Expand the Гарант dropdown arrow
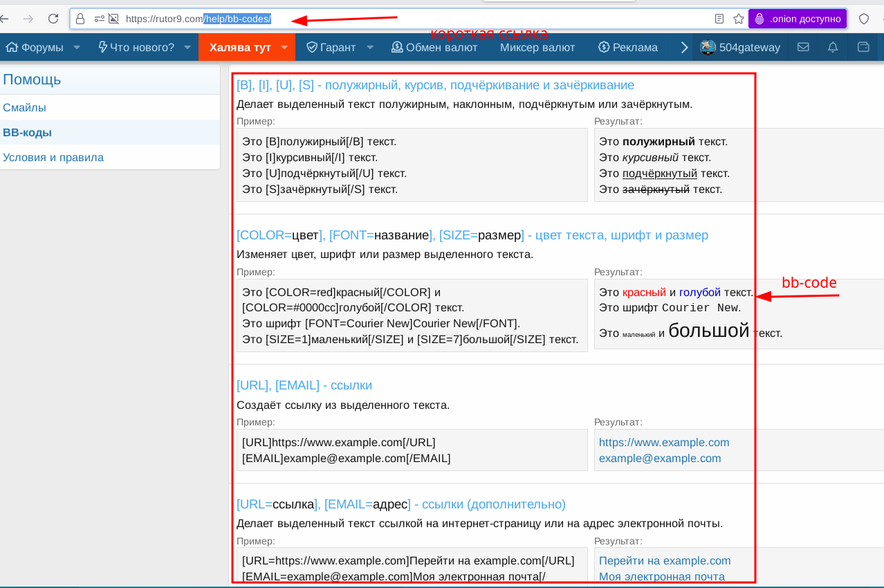 (x=370, y=47)
